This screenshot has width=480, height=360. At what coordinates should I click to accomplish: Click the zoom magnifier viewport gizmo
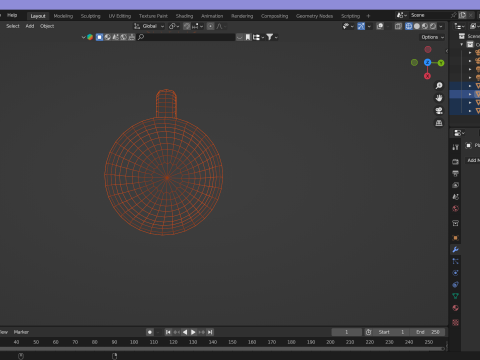click(439, 86)
